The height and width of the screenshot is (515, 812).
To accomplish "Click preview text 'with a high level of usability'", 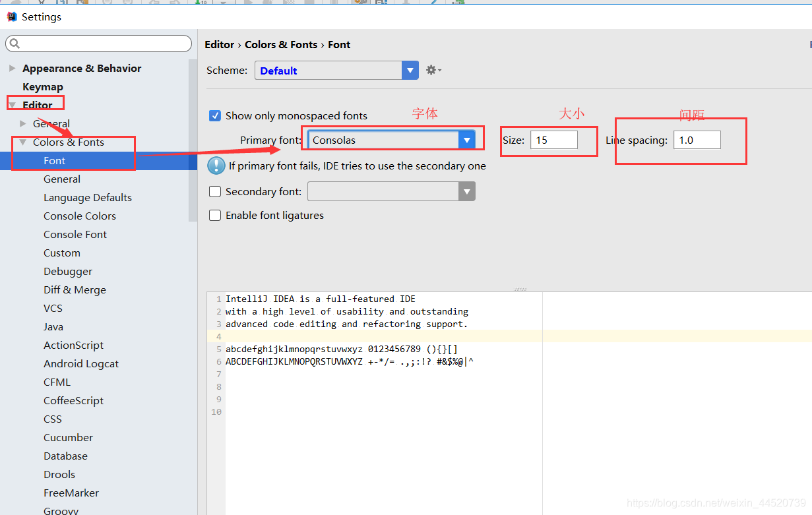I will [x=305, y=311].
